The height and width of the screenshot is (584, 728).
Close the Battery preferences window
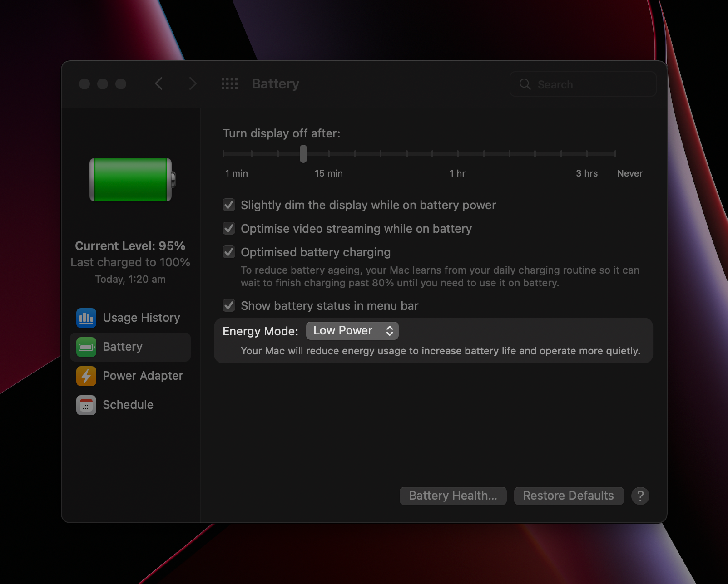point(84,84)
